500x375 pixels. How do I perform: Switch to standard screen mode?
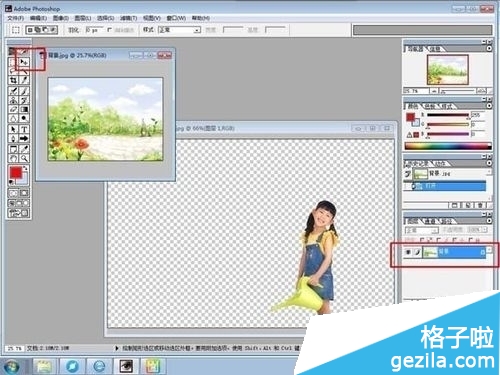[12, 203]
